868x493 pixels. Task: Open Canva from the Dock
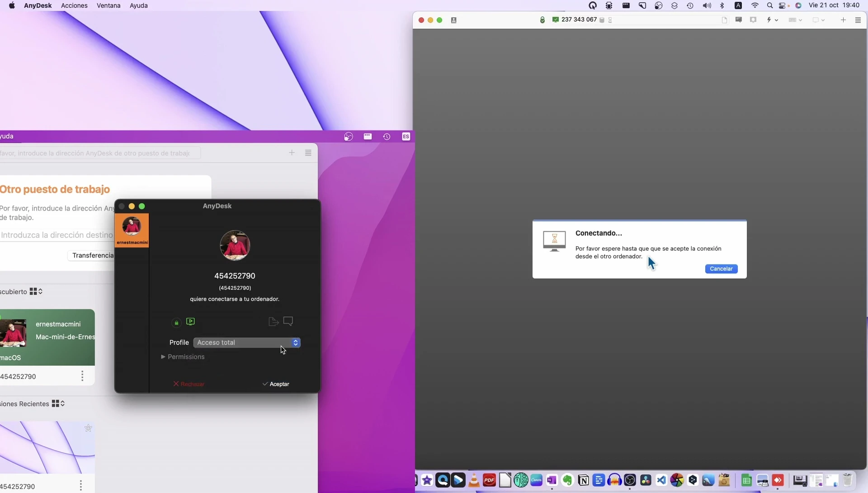tap(537, 480)
